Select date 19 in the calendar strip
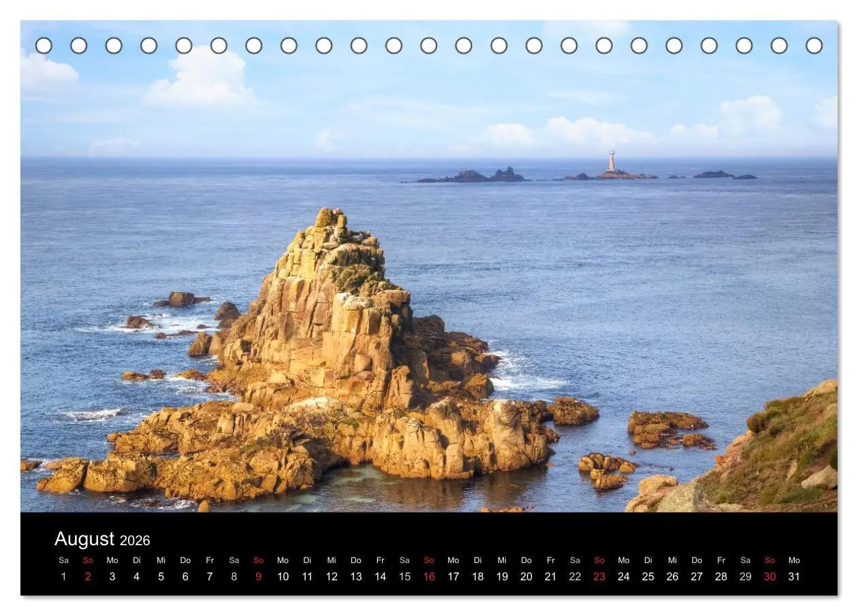The height and width of the screenshot is (616, 858). (502, 577)
